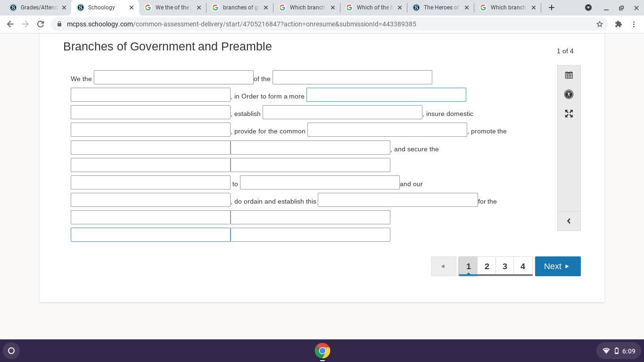Click the Chrome icon in the shelf
Viewport: 644px width, 362px height.
click(322, 351)
